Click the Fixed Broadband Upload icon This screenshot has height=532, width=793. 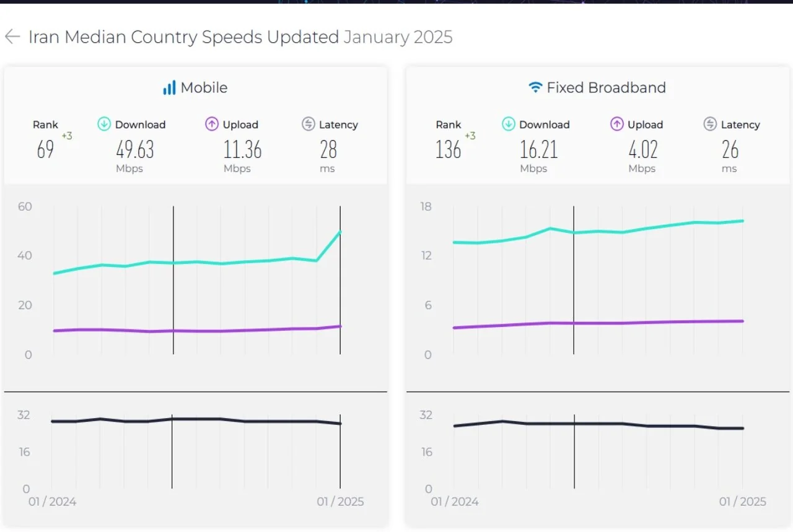(616, 124)
